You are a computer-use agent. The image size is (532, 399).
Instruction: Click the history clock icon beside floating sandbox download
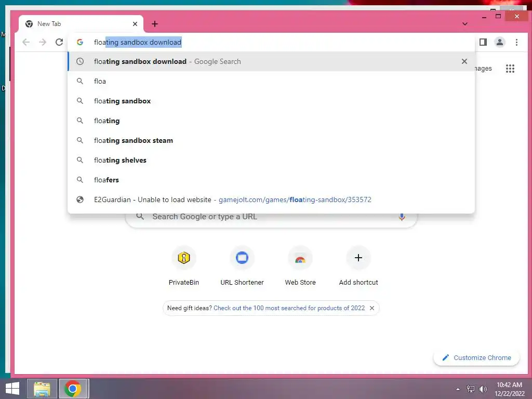80,61
